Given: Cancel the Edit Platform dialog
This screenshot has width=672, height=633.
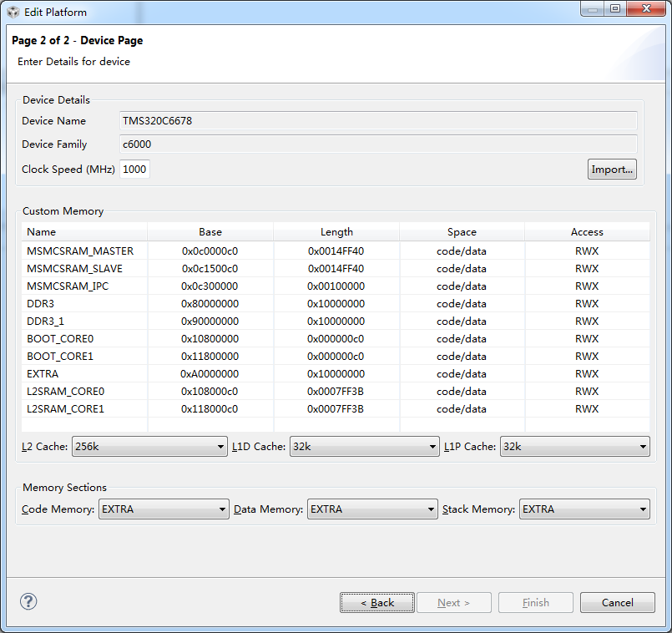Looking at the screenshot, I should pyautogui.click(x=618, y=603).
